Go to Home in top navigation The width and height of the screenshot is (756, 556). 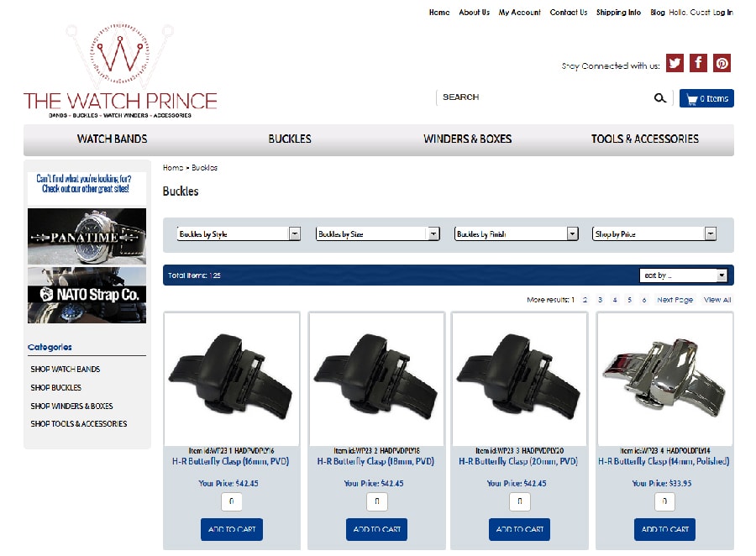439,13
